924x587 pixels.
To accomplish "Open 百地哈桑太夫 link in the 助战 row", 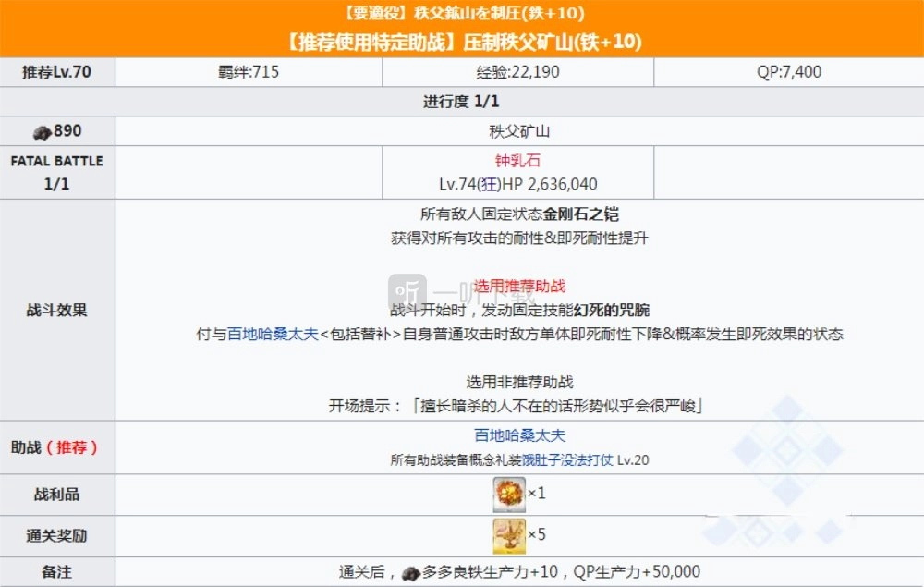I will pos(518,435).
